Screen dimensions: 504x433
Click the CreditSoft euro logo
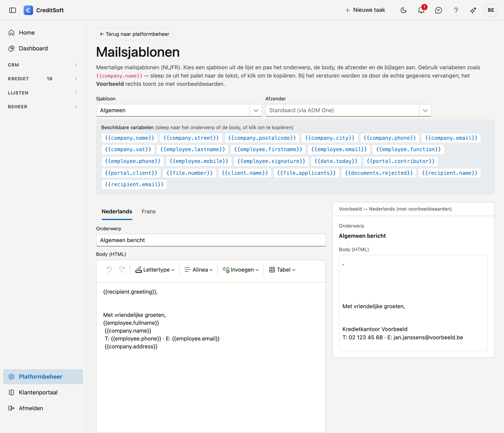28,10
